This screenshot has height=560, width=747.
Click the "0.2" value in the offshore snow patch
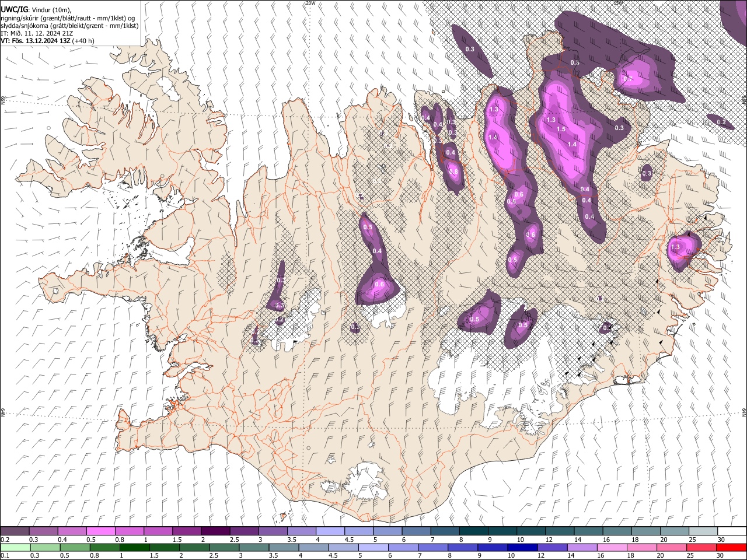coord(721,123)
